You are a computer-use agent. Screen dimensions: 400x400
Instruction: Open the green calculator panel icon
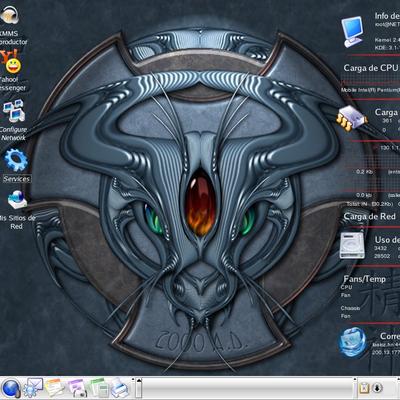point(98,388)
